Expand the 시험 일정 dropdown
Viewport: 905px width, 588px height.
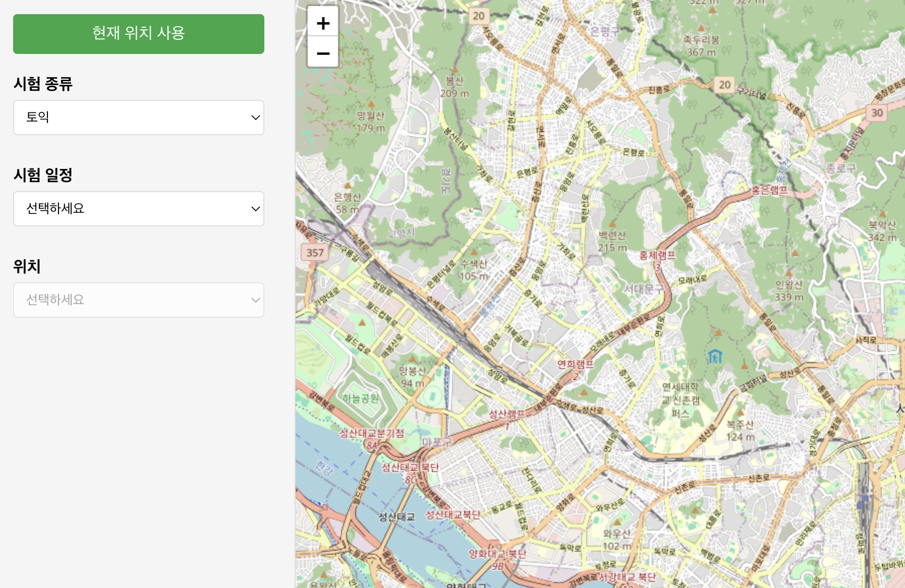pos(139,209)
